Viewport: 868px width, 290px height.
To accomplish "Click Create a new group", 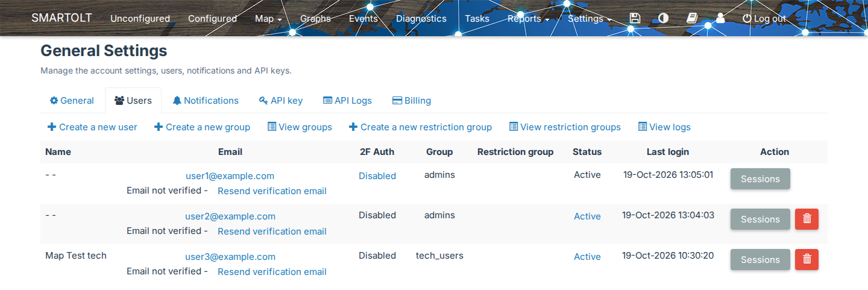I will [x=202, y=127].
